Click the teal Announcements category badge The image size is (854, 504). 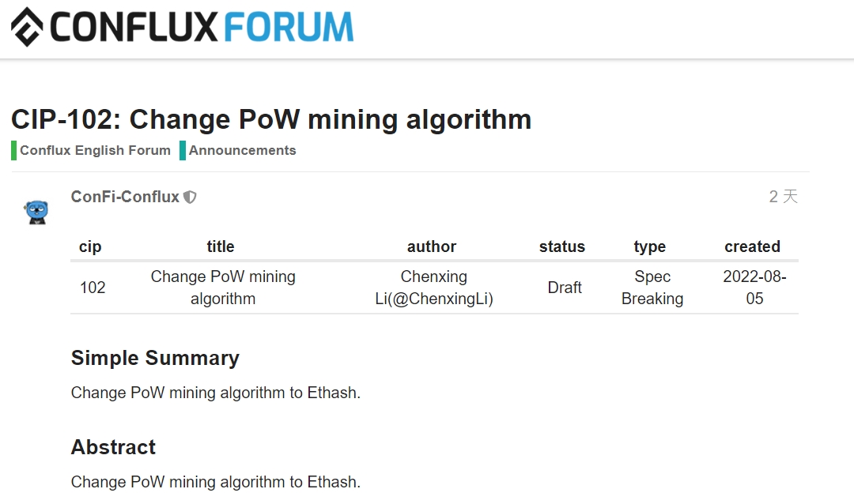[x=183, y=151]
